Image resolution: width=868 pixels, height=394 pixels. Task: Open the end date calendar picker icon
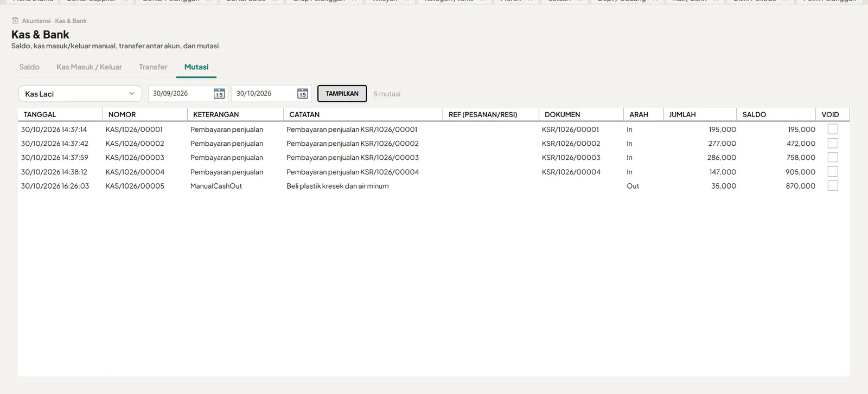pyautogui.click(x=303, y=94)
